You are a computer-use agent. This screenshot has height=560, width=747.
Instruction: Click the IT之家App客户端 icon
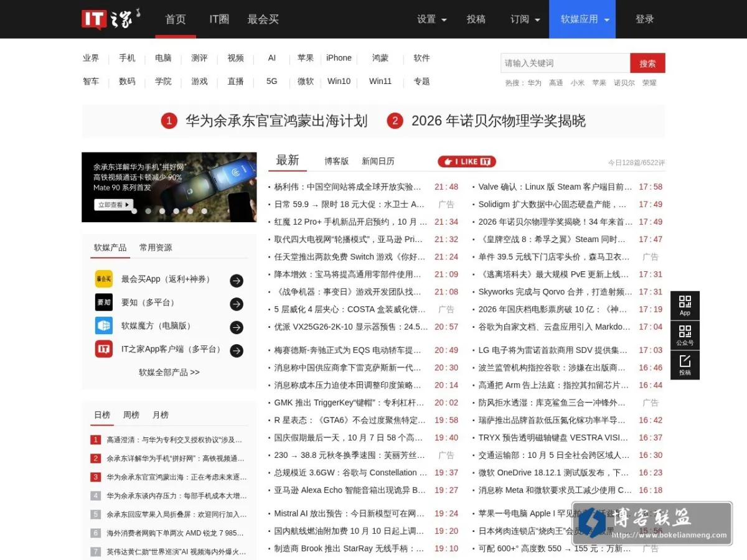tap(104, 349)
